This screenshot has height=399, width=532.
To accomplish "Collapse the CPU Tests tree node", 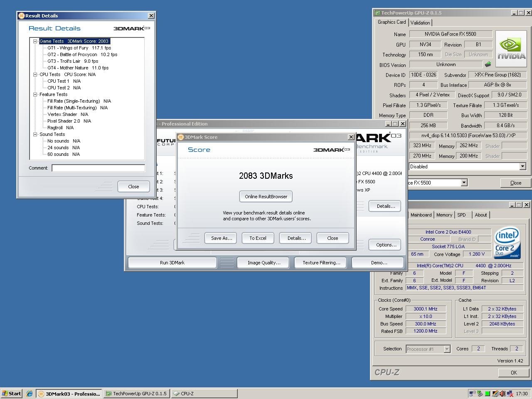I will 35,74.
